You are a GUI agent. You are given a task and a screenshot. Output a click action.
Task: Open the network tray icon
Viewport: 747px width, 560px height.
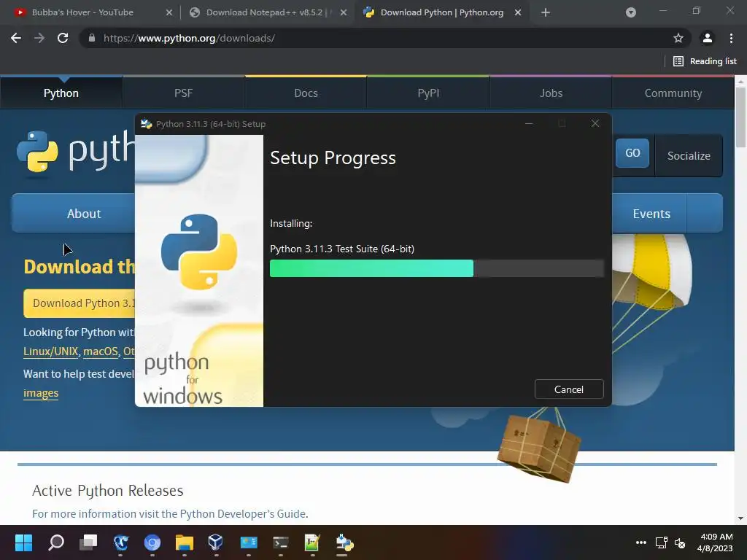click(661, 542)
